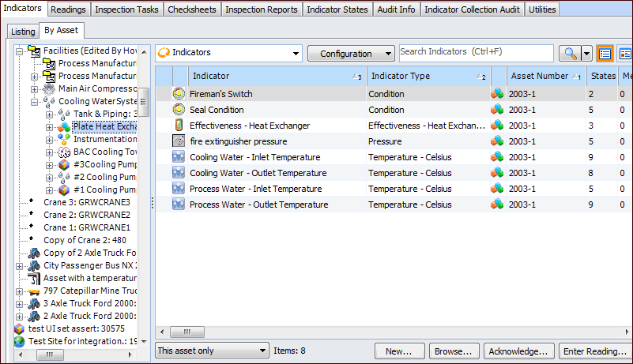Click the BAC Cooling Tower tree icon
633x364 pixels.
pos(64,152)
